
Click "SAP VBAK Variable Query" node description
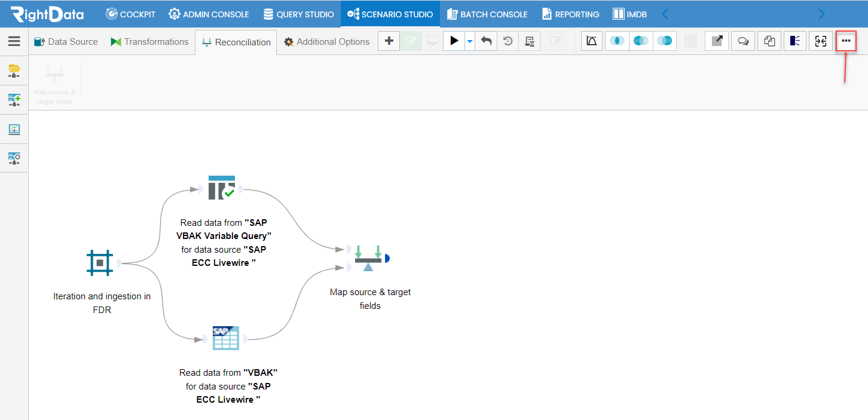coord(224,243)
